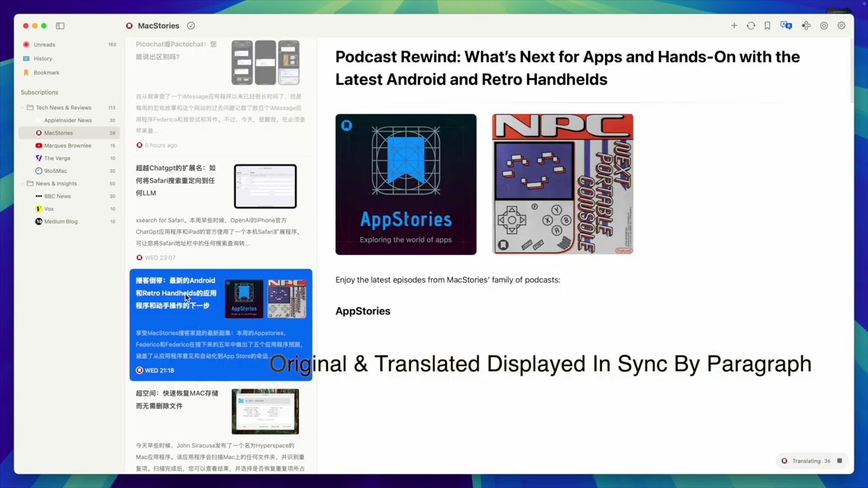Open the AI dots icon in toolbar
The height and width of the screenshot is (488, 868).
click(806, 26)
